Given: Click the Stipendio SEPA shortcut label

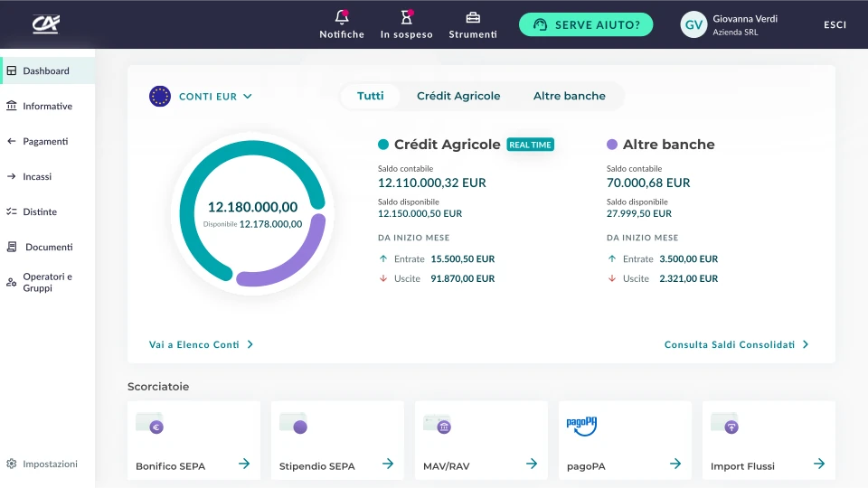Looking at the screenshot, I should (316, 466).
